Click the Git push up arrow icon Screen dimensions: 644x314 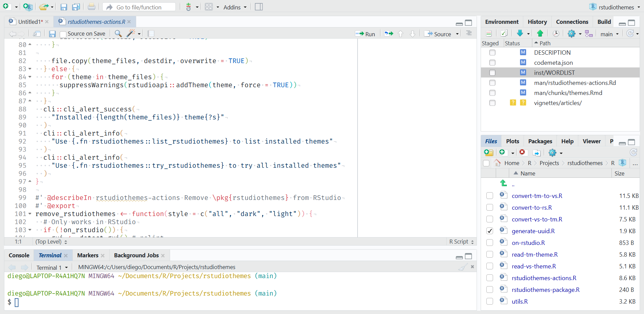[540, 33]
